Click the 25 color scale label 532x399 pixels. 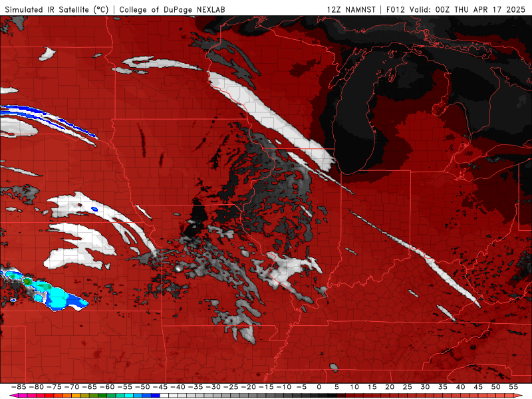(x=407, y=387)
